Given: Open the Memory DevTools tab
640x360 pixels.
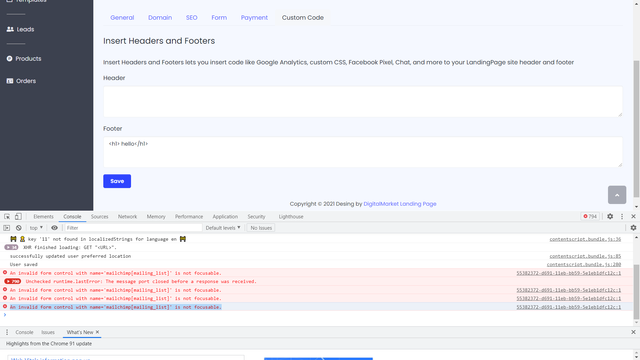Looking at the screenshot, I should 156,217.
